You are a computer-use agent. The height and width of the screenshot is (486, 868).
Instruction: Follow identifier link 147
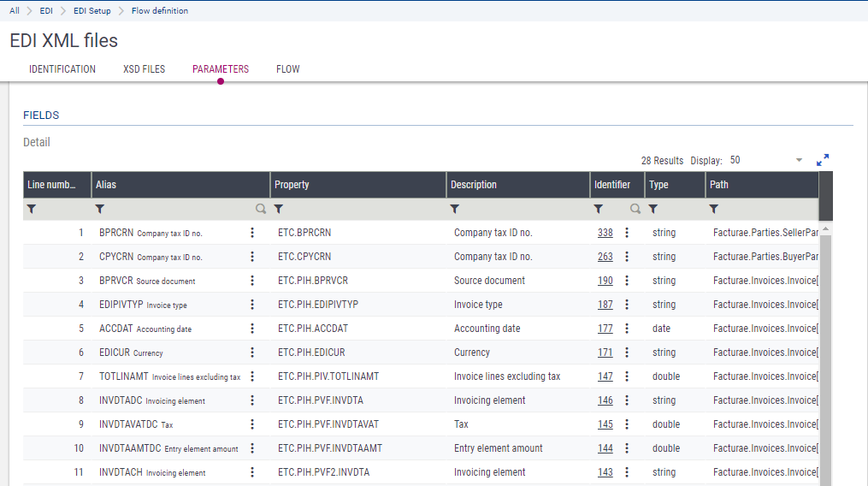[x=605, y=376]
